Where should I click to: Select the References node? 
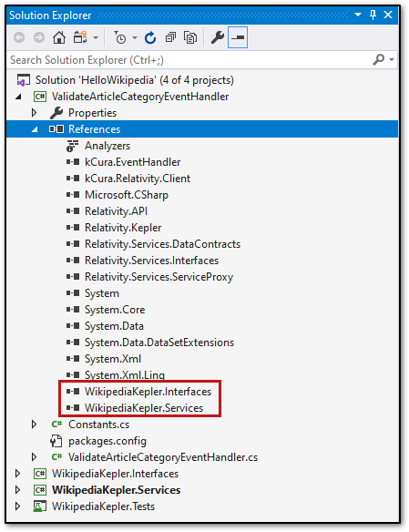coord(95,129)
